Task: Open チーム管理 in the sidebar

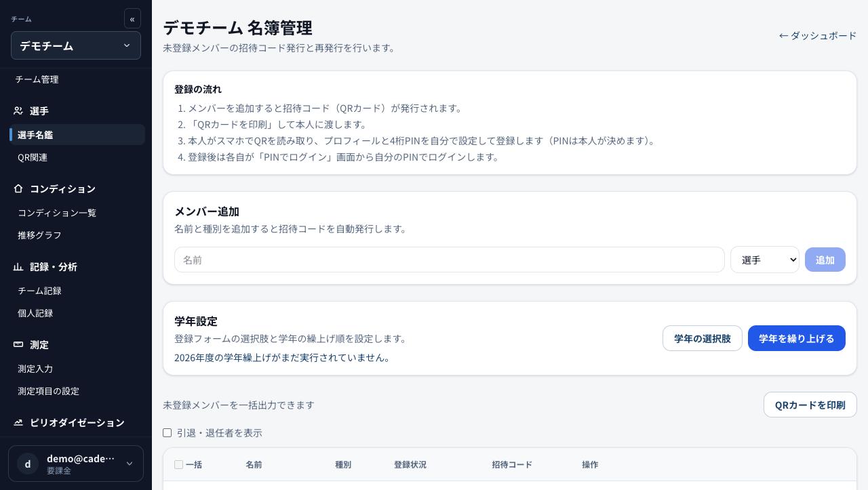Action: click(37, 79)
